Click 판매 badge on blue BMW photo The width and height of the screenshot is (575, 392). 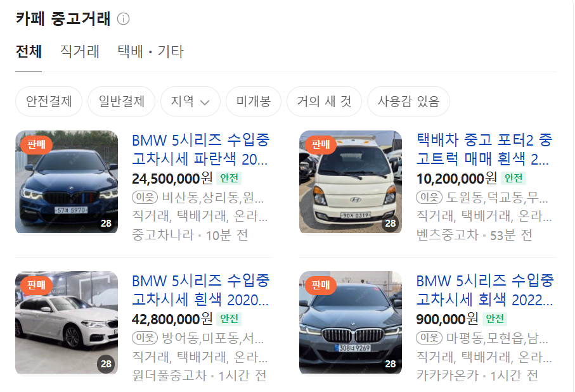click(36, 144)
